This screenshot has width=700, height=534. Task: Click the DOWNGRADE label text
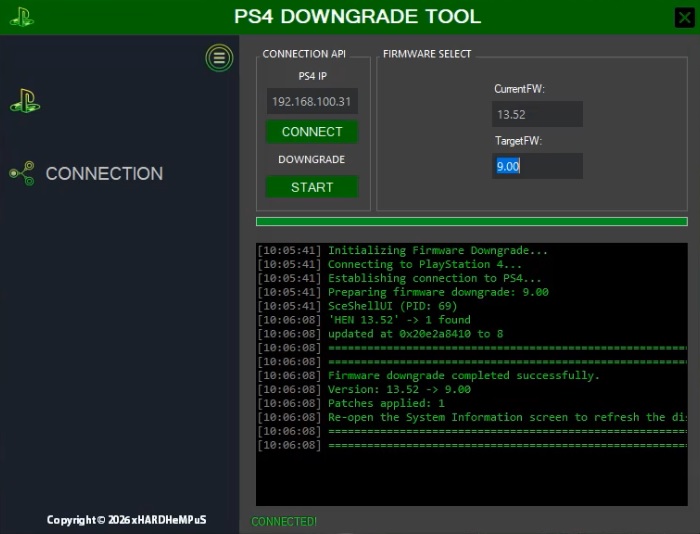pyautogui.click(x=312, y=159)
